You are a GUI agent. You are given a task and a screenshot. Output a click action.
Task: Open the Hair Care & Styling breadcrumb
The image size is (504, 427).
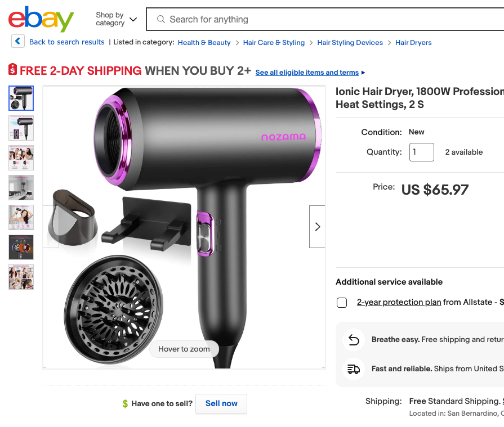[x=274, y=42]
